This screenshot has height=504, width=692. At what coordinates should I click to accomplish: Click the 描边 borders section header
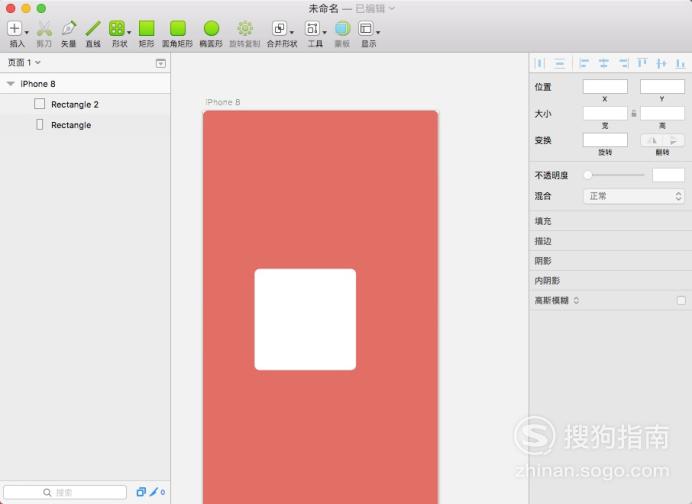coord(610,241)
